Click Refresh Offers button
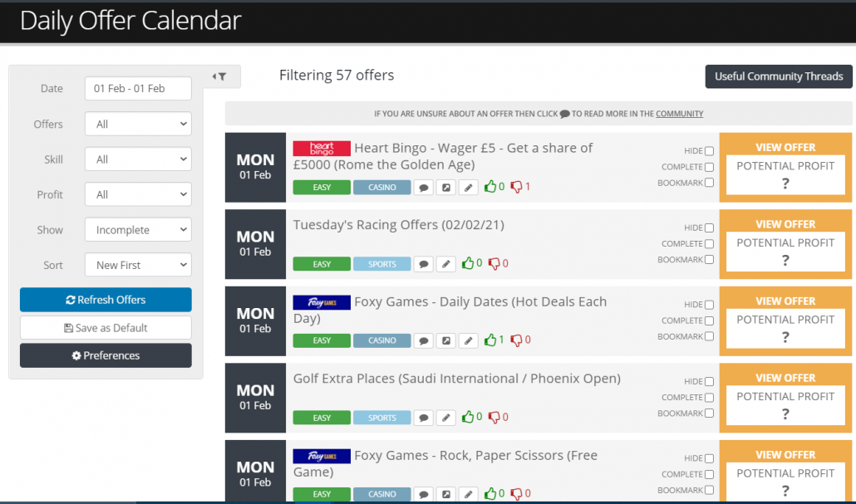The width and height of the screenshot is (856, 504). [x=106, y=300]
